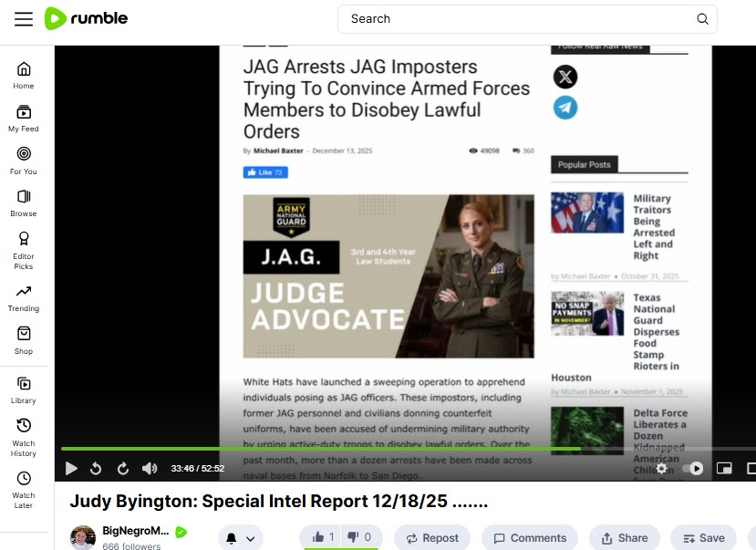The width and height of the screenshot is (756, 550).
Task: Click the Military Traitors Being Arrested post
Action: 654,227
